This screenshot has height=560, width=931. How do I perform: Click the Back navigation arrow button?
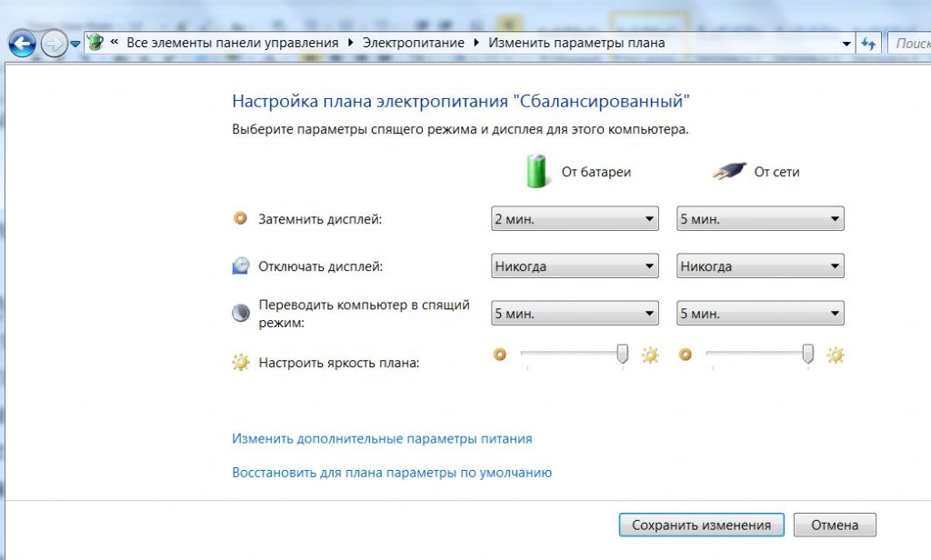[x=22, y=43]
